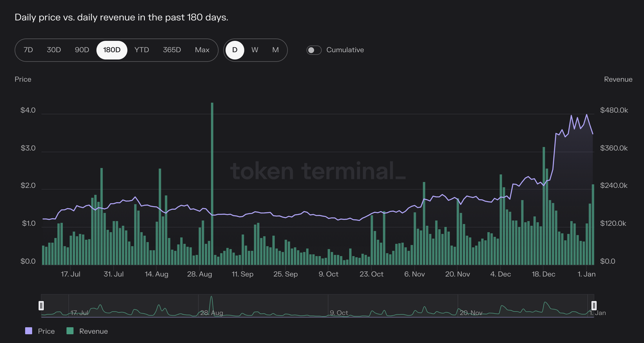Toggle the Price series in the legend
This screenshot has width=644, height=343.
(47, 331)
